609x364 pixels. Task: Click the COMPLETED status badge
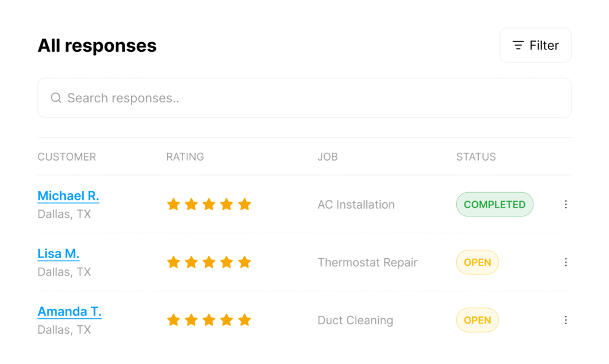point(494,205)
